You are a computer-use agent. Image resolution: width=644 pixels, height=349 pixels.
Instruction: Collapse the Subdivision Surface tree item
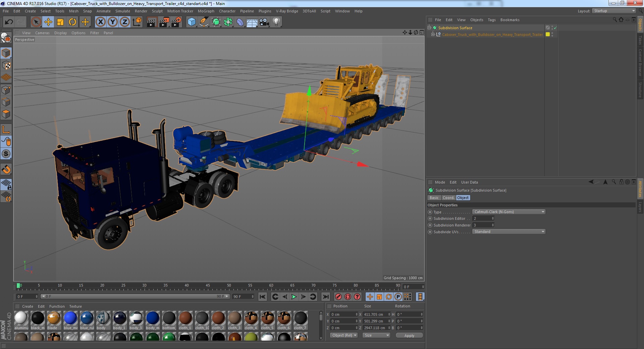click(429, 28)
